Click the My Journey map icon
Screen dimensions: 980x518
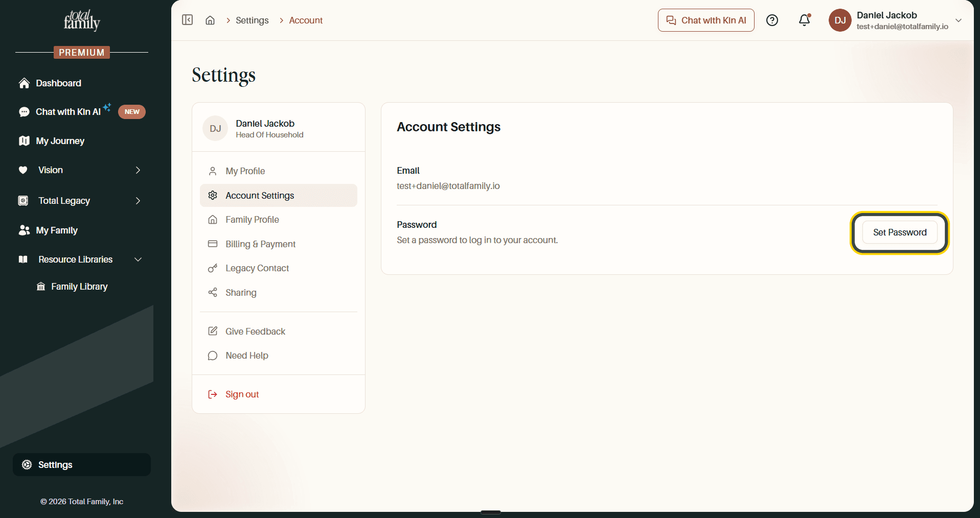point(24,141)
